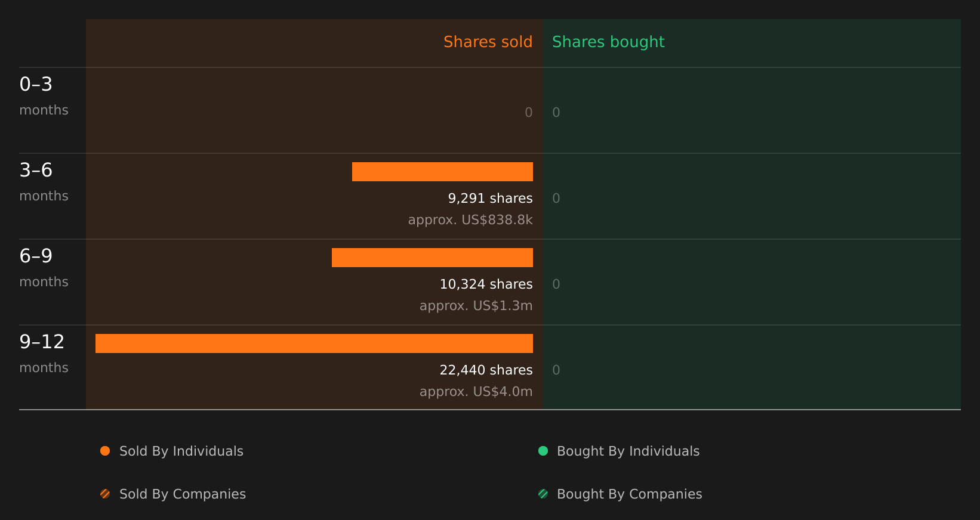980x520 pixels.
Task: Select the Sold By Companies legend label
Action: tap(183, 494)
